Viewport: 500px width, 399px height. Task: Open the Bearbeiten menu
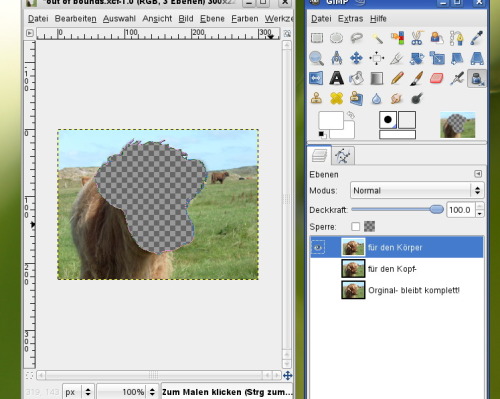[x=75, y=19]
